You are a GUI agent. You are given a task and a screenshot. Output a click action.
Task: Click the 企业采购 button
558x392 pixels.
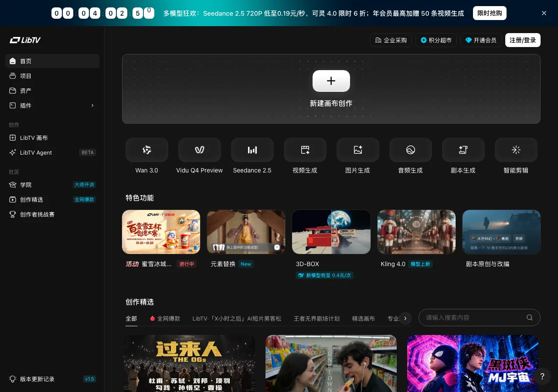point(391,40)
